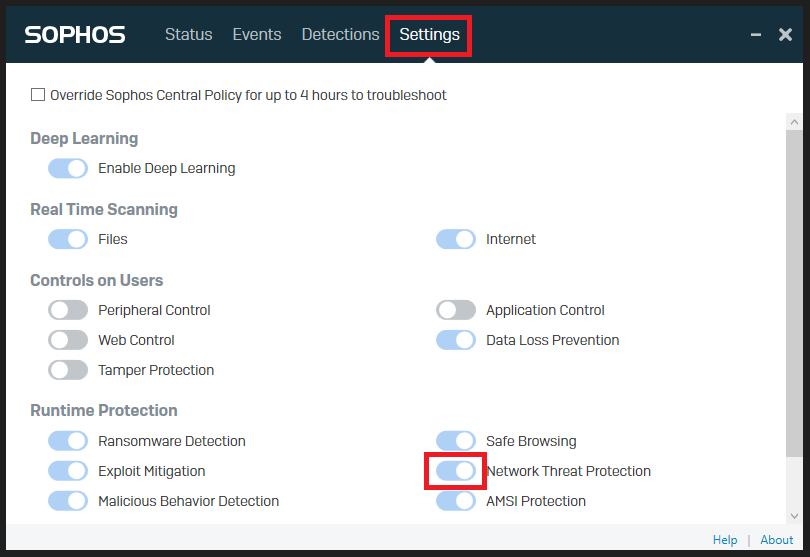
Task: Click the Help link
Action: 725,540
